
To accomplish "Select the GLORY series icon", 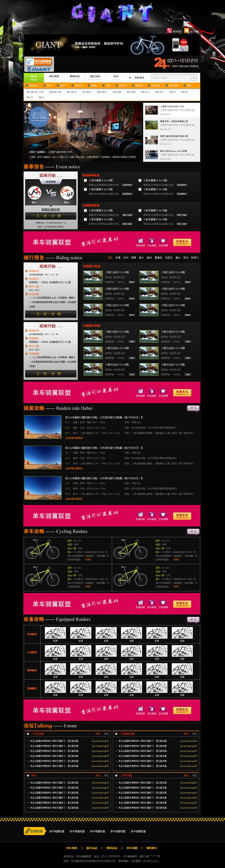I will 117,86.
